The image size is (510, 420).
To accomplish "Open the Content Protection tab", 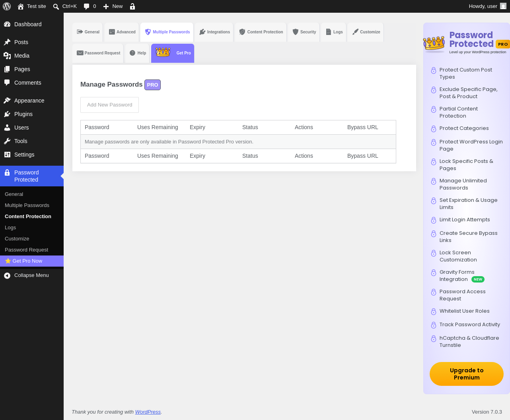I will coord(261,32).
